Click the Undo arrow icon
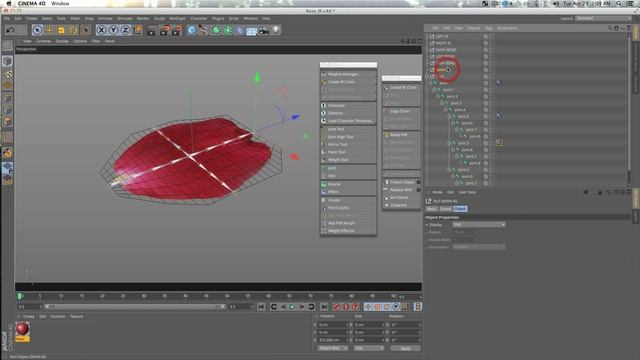640x360 pixels. (11, 30)
